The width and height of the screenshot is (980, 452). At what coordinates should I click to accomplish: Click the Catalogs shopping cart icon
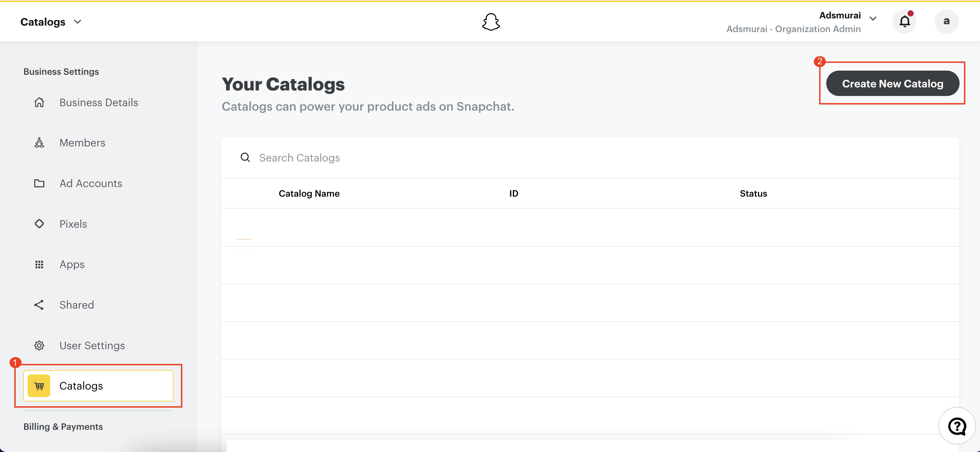pos(39,386)
